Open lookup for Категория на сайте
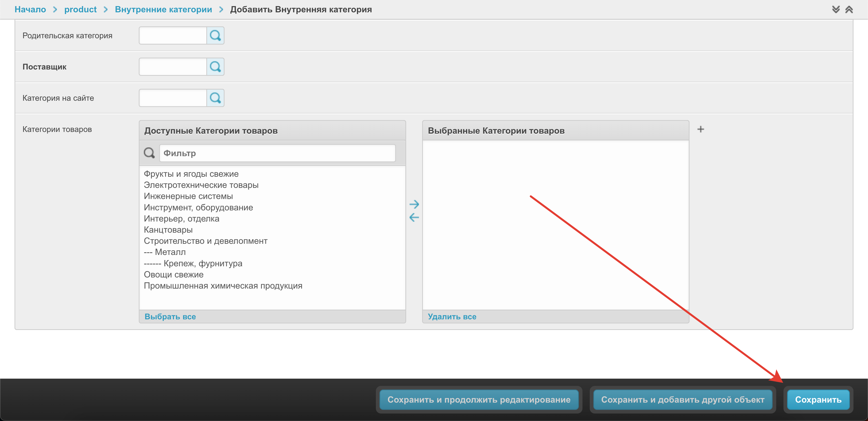Screen dimensions: 868x421 click(x=215, y=98)
